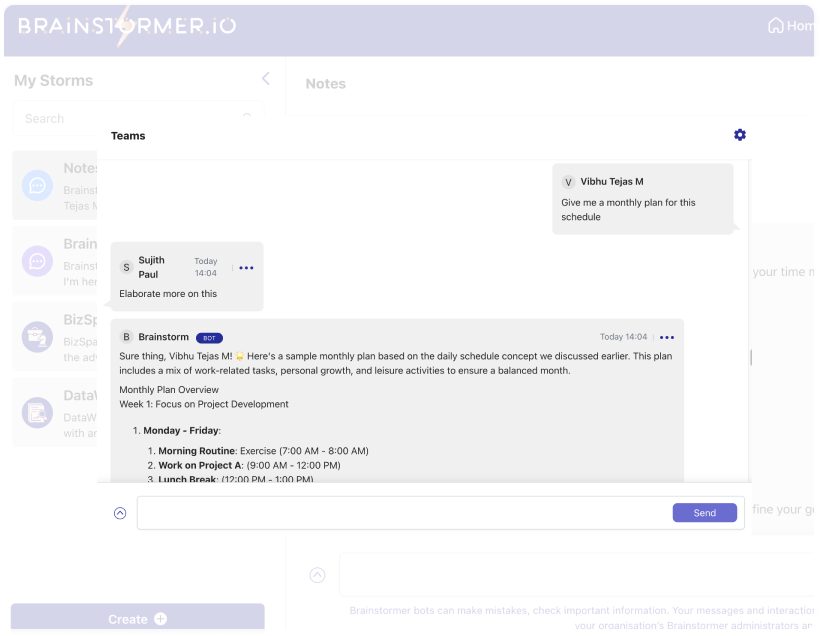Click 'Week 1: Focus on Project Development'

(x=204, y=404)
